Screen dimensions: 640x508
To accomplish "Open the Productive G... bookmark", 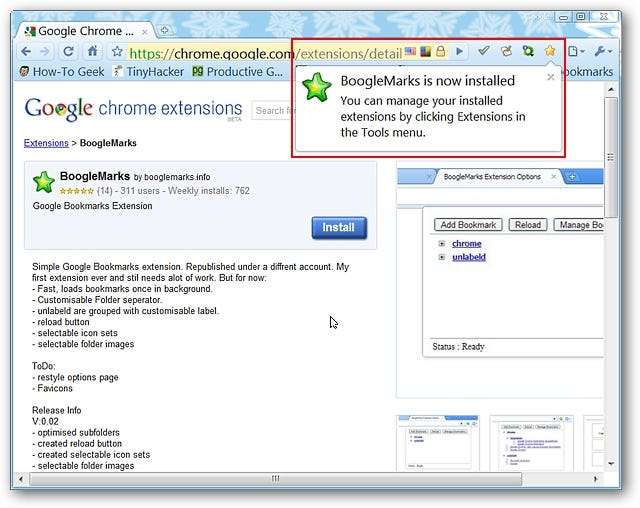I will point(238,72).
